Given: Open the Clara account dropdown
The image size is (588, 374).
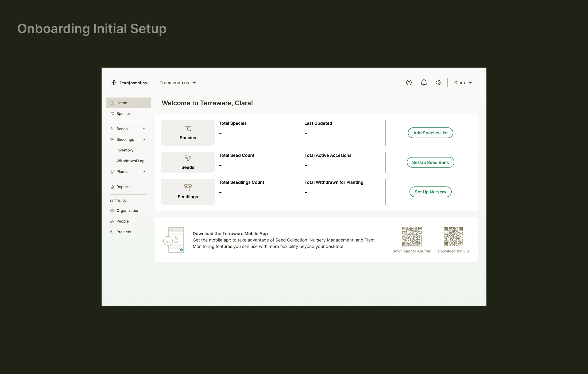Looking at the screenshot, I should (x=463, y=83).
